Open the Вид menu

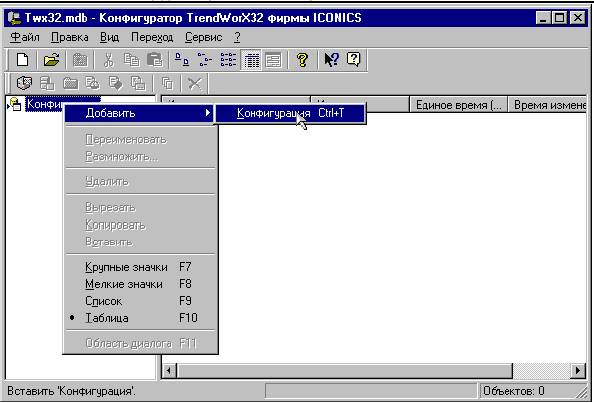click(x=109, y=37)
